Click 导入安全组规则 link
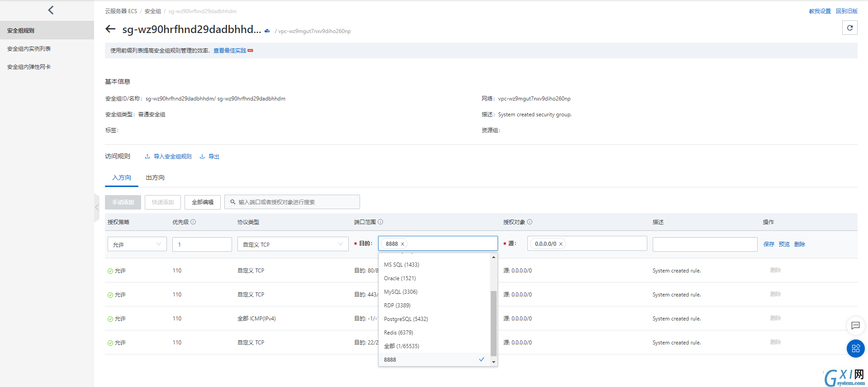This screenshot has height=387, width=868. tap(173, 156)
